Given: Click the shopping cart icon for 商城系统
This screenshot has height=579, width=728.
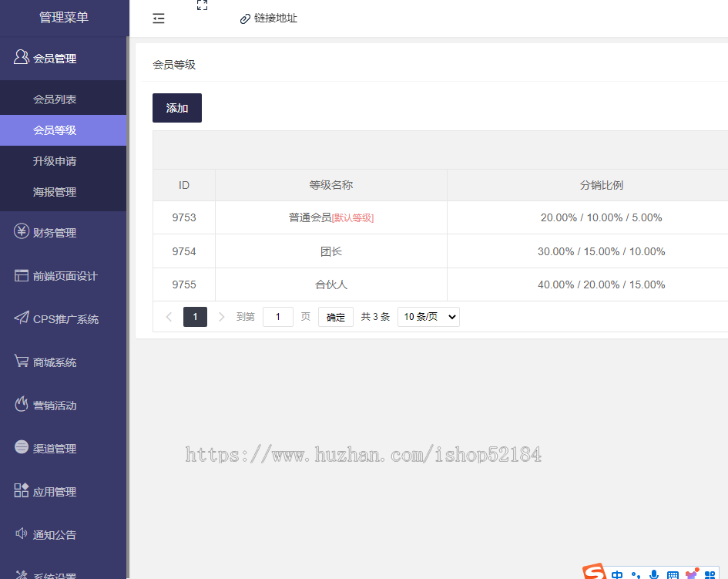Looking at the screenshot, I should (22, 361).
